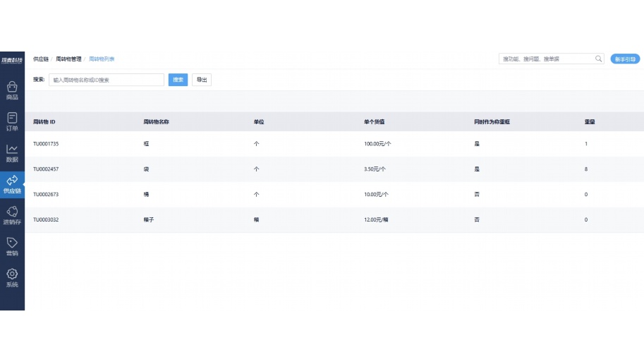Select the row with ID TU0001735
Screen dimensions: 644x362
pos(46,144)
